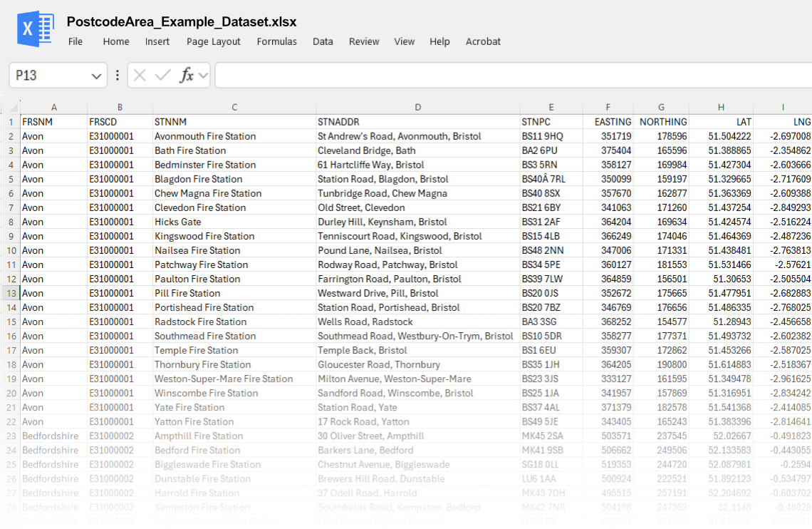Image resolution: width=812 pixels, height=529 pixels.
Task: Click the Enter checkmark icon in formula bar
Action: point(163,75)
